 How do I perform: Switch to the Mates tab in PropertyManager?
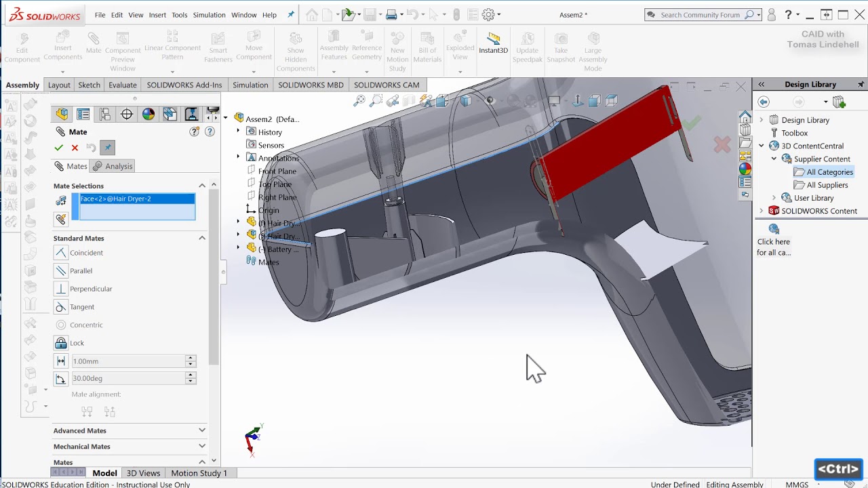[71, 166]
